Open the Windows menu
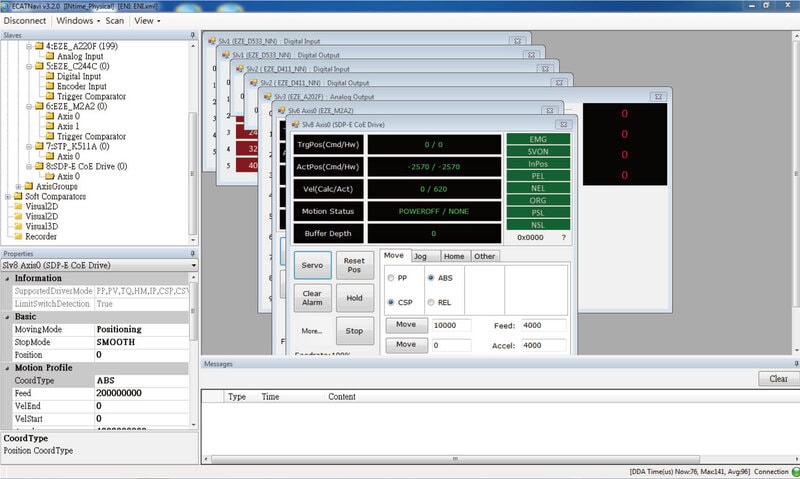The image size is (800, 479). [78, 21]
